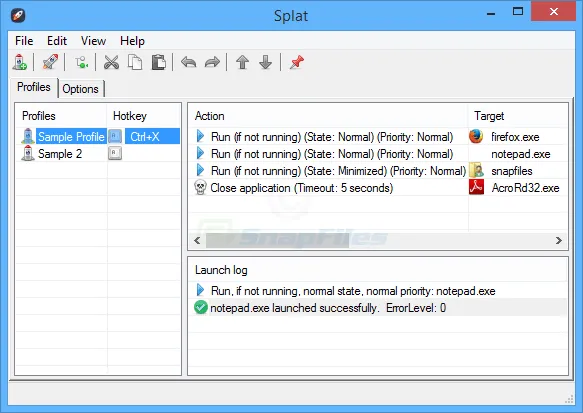Click the red pushpin toolbar icon
Viewport: 583px width, 413px height.
(x=296, y=62)
